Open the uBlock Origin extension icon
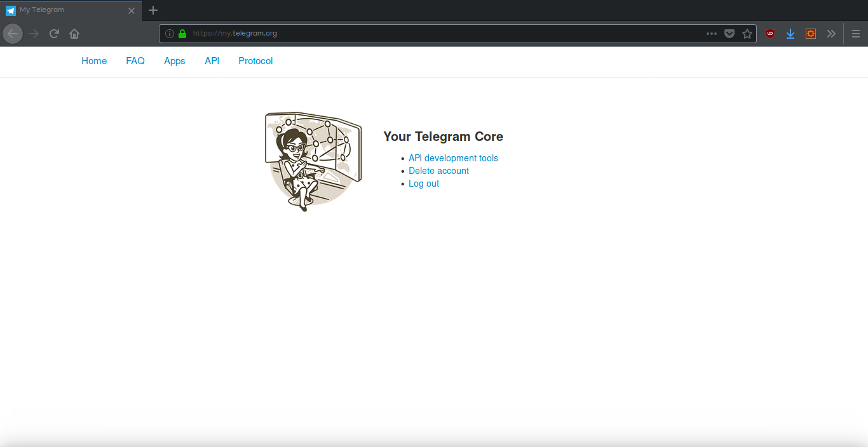The height and width of the screenshot is (447, 868). (x=770, y=34)
